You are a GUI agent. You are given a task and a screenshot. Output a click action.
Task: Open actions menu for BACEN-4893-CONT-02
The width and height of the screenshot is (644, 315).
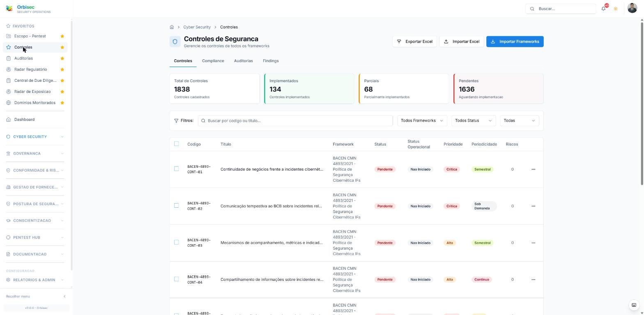pyautogui.click(x=533, y=206)
